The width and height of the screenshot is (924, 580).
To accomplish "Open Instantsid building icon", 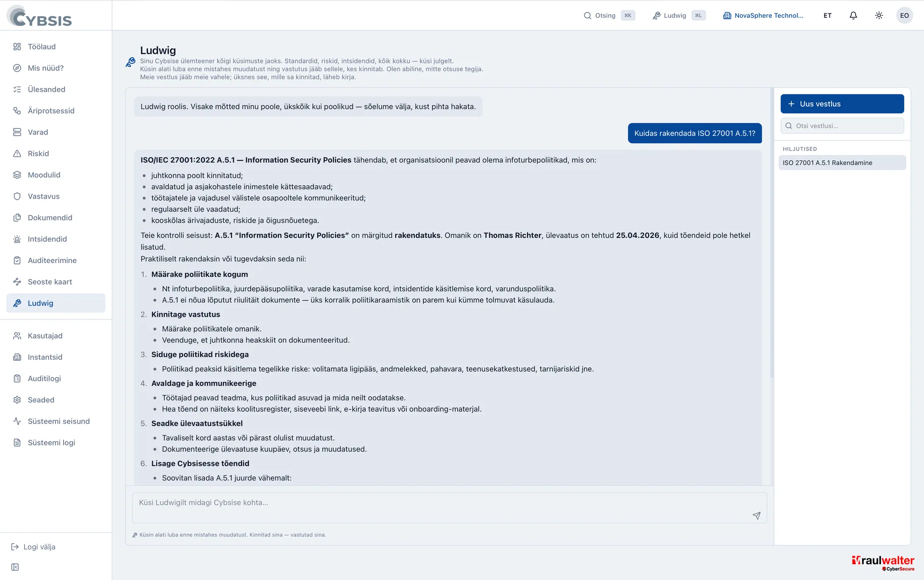I will (17, 357).
